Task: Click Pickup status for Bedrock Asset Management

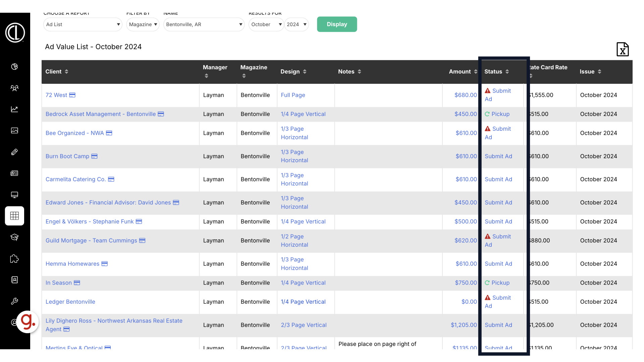Action: [x=497, y=114]
